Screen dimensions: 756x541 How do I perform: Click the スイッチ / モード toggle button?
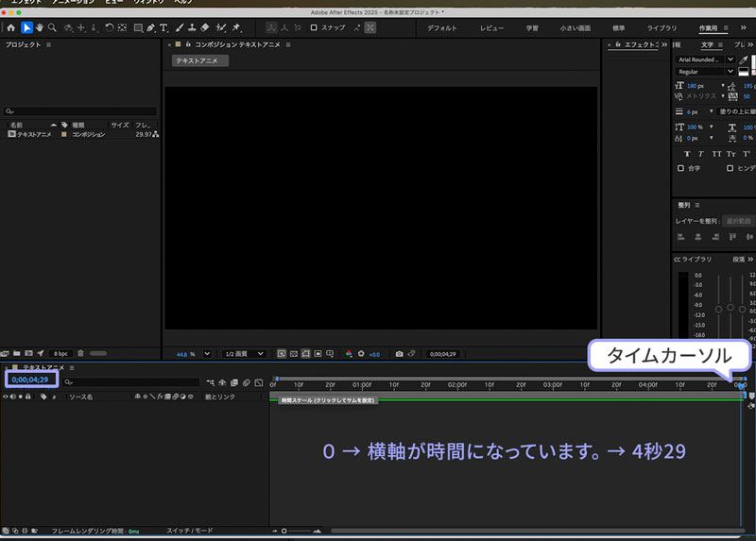click(190, 531)
